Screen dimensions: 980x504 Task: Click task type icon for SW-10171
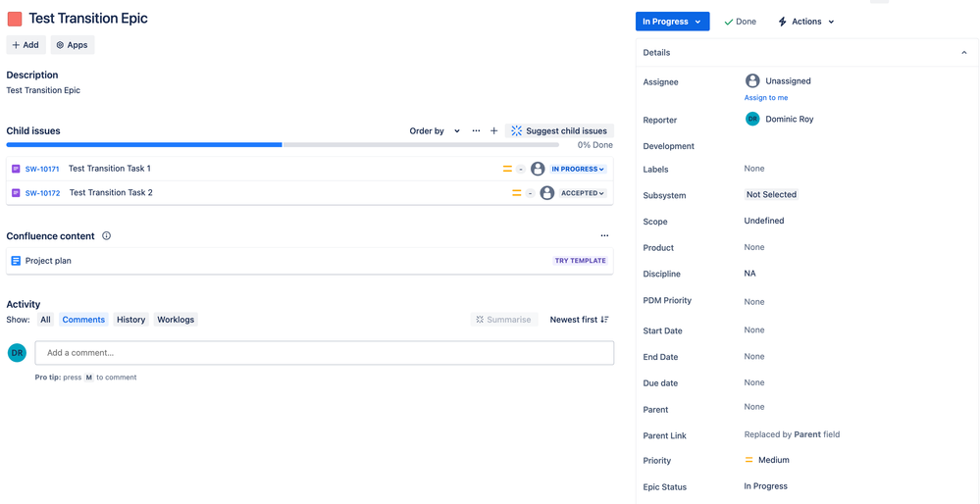coord(17,169)
